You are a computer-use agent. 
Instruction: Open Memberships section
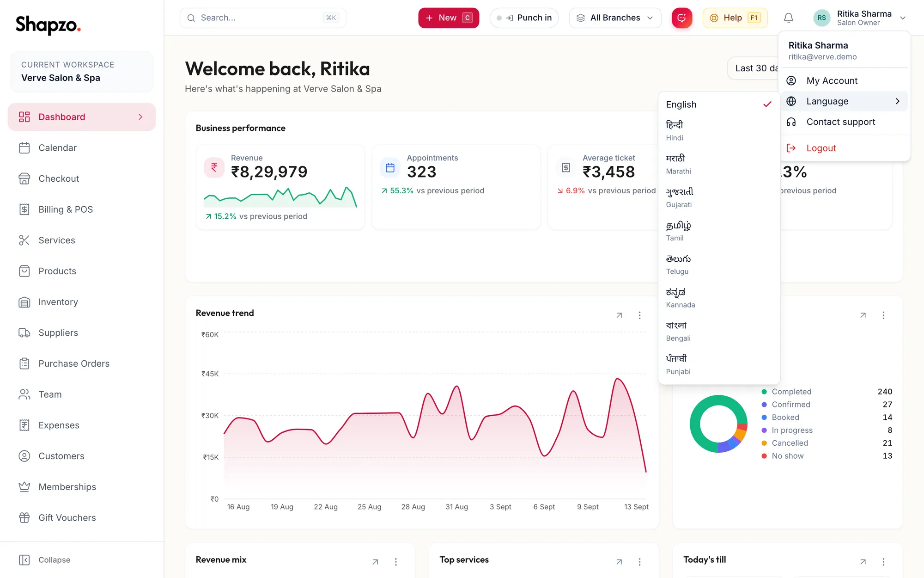(82, 487)
